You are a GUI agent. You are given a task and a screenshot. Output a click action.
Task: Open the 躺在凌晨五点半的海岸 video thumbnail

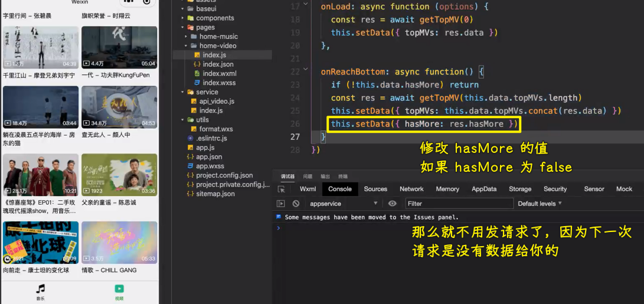41,107
